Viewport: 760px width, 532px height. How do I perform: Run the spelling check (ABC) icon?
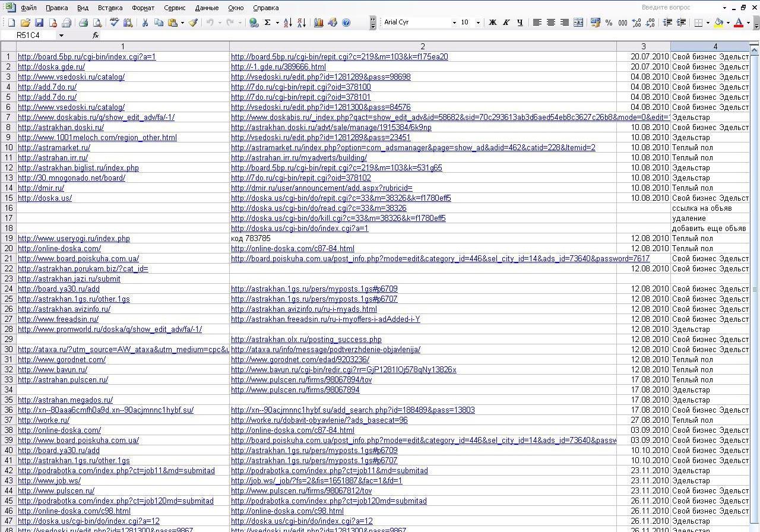pyautogui.click(x=114, y=23)
